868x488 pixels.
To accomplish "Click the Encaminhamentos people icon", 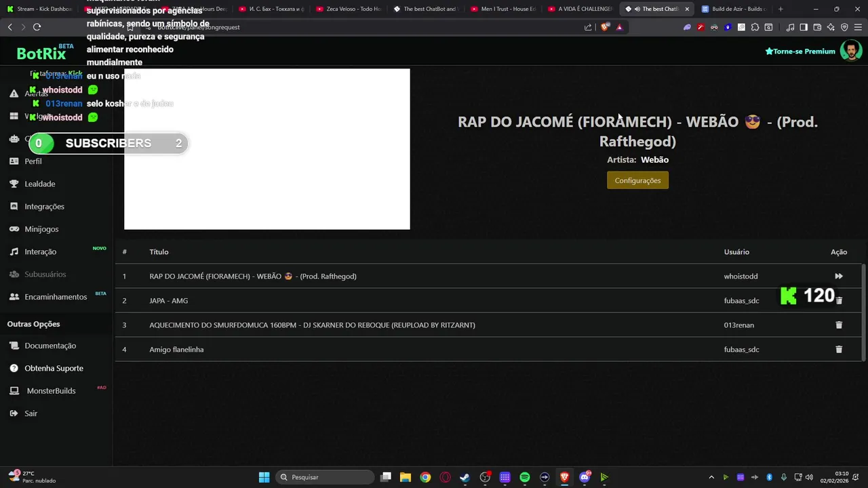I will click(14, 297).
